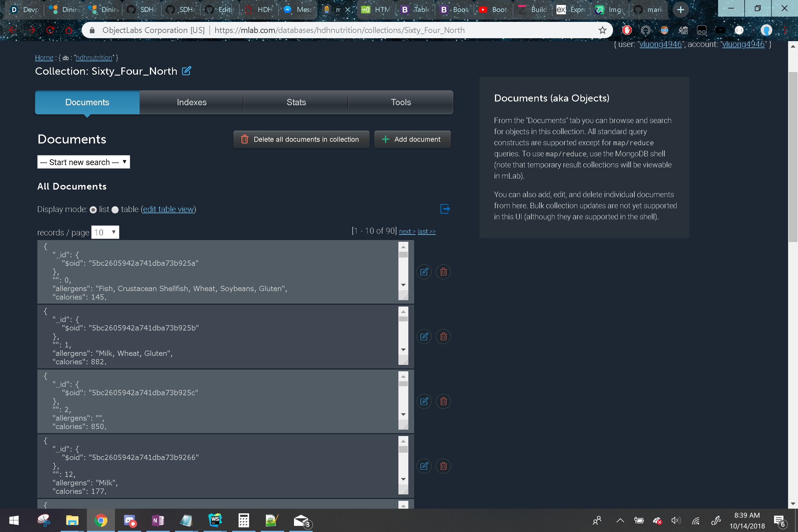Click Delete all documents in collection
This screenshot has height=532, width=798.
(301, 139)
